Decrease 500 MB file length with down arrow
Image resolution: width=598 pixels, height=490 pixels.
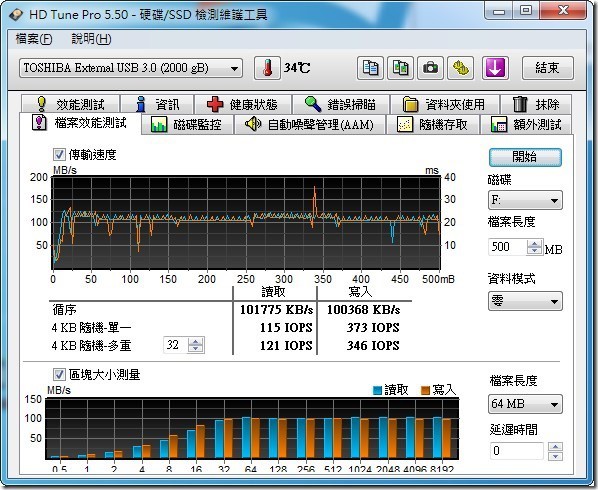[x=535, y=251]
